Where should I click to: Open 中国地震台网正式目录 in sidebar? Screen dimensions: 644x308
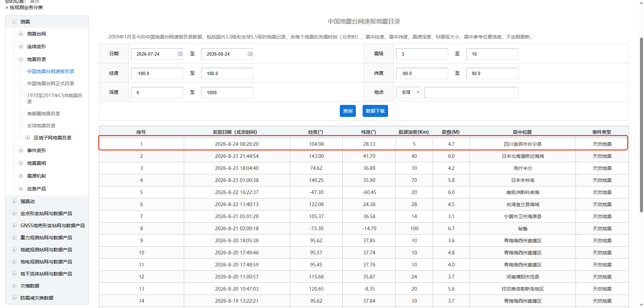pyautogui.click(x=51, y=83)
